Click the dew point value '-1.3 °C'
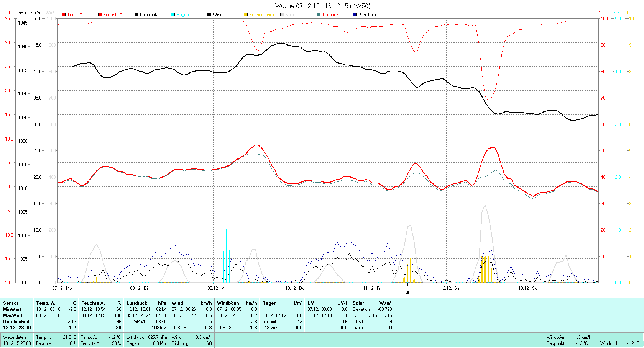The width and height of the screenshot is (644, 348). (x=582, y=343)
